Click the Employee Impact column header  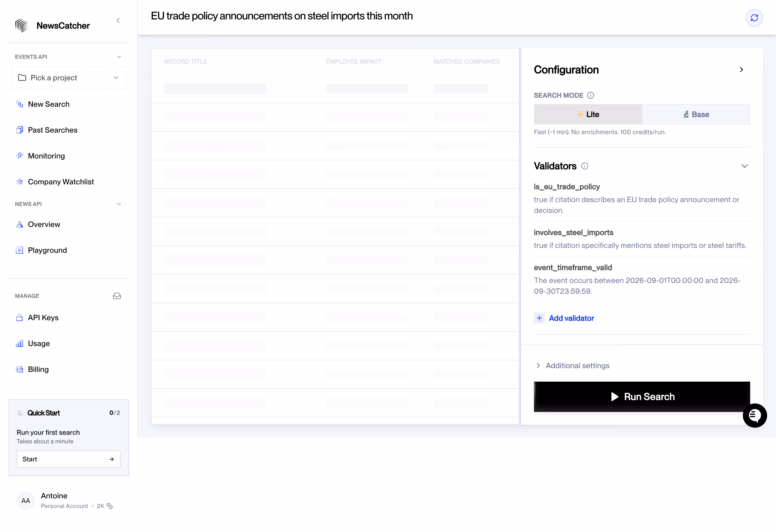tap(353, 61)
